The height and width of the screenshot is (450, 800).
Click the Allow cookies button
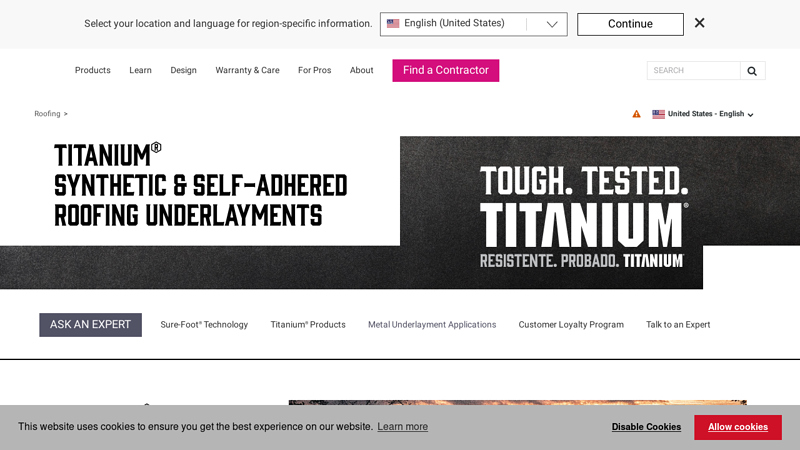[x=738, y=427]
